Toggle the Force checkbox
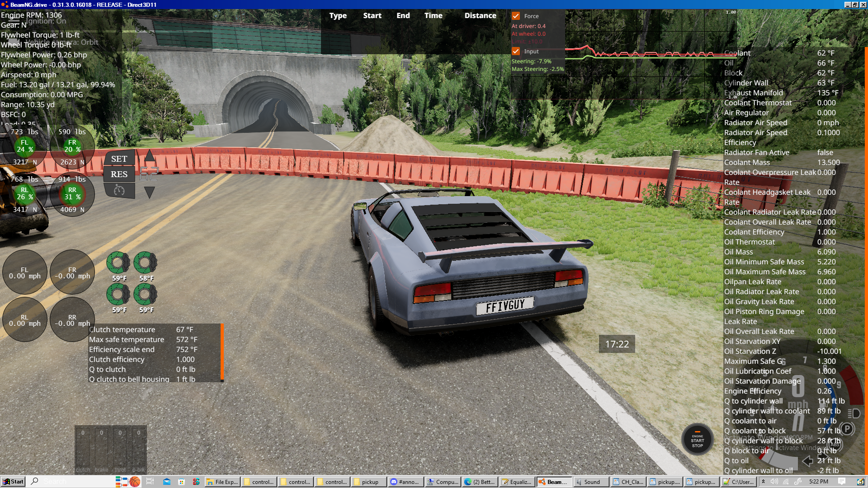868x488 pixels. tap(516, 16)
